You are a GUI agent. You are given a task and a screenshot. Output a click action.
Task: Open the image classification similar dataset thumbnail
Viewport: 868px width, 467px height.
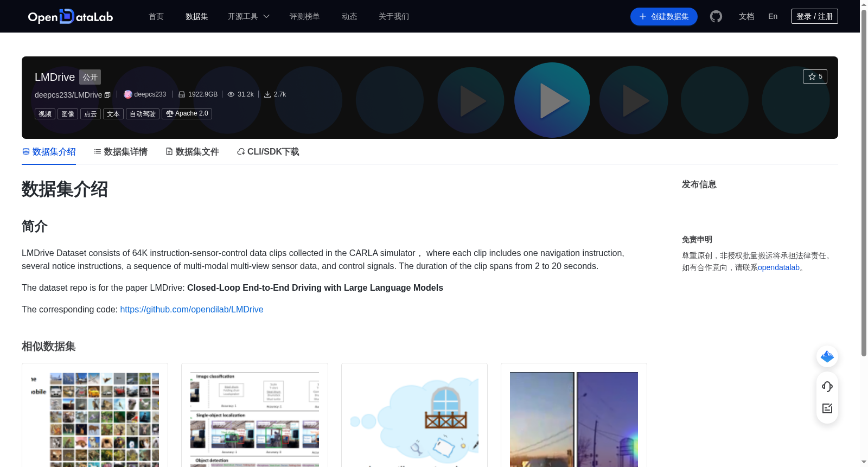click(x=254, y=419)
